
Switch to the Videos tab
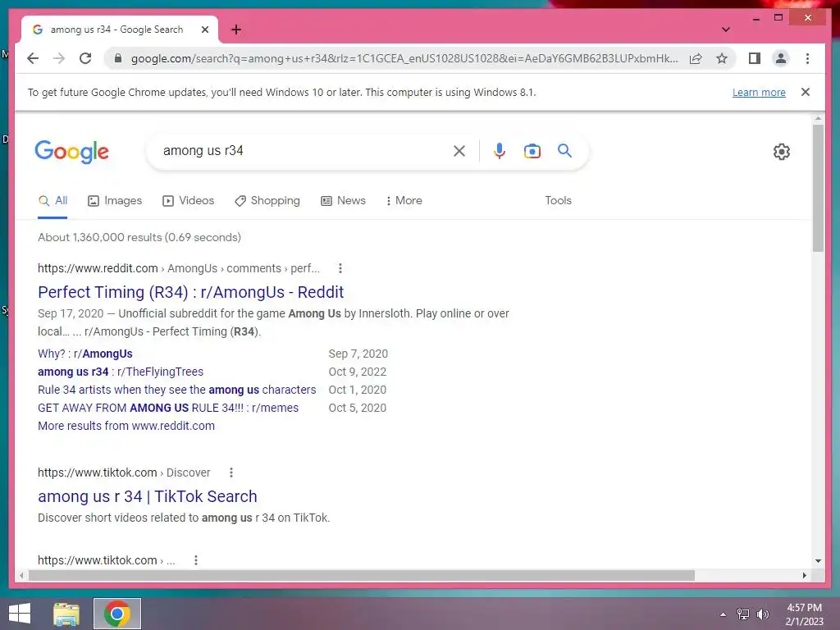(x=188, y=201)
